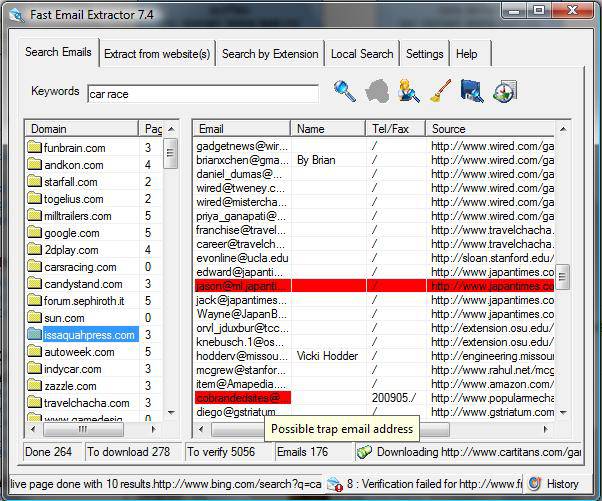
Task: Select the highlighted issaquahpress.com domain
Action: (x=89, y=335)
